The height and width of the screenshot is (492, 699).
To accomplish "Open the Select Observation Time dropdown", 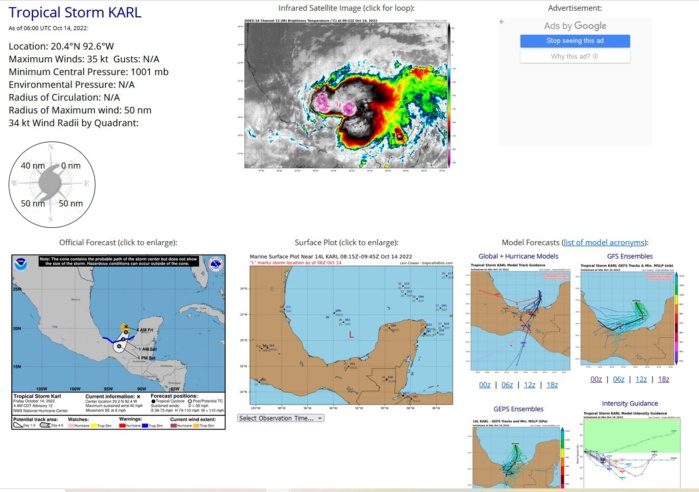I will tap(281, 418).
